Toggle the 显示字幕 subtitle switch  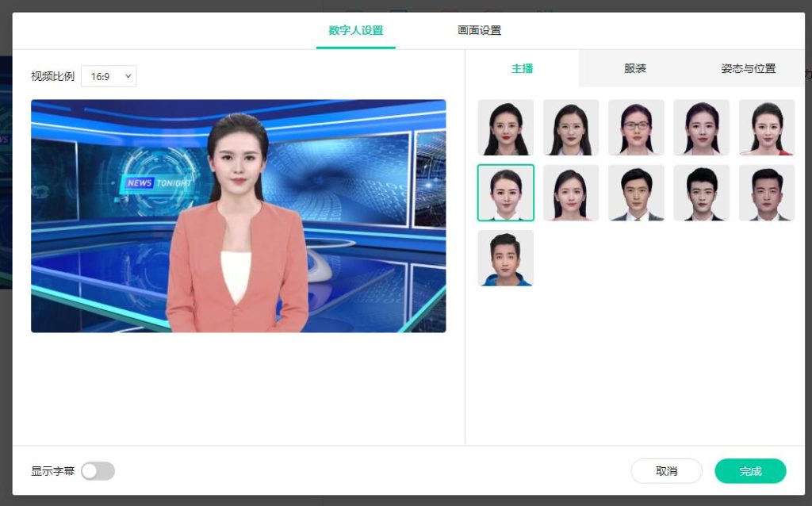point(98,470)
